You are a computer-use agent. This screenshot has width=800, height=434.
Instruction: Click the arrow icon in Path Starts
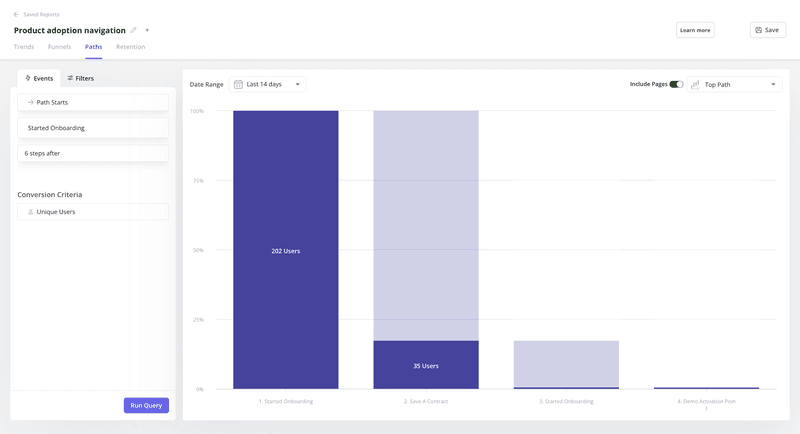[30, 102]
